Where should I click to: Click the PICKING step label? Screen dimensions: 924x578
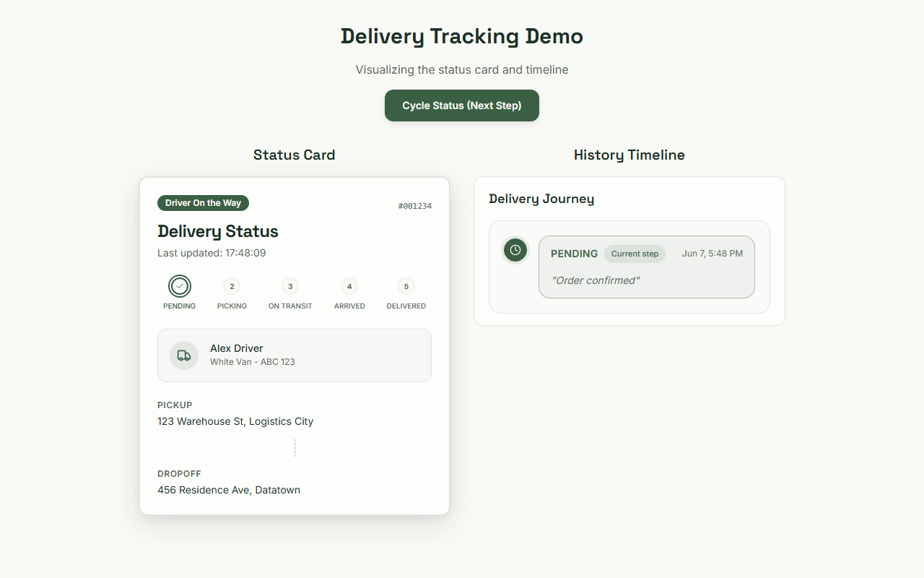tap(232, 306)
